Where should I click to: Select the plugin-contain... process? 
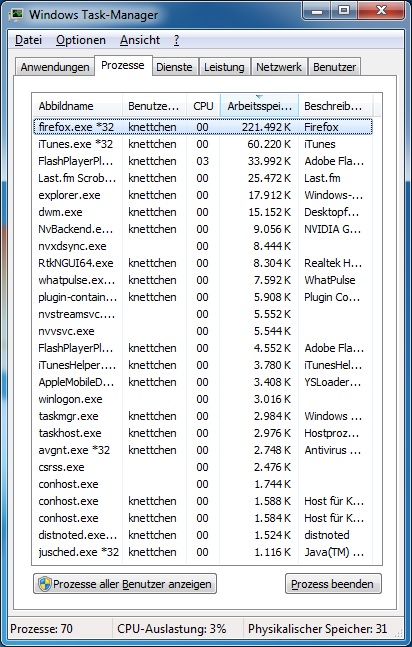[203, 297]
